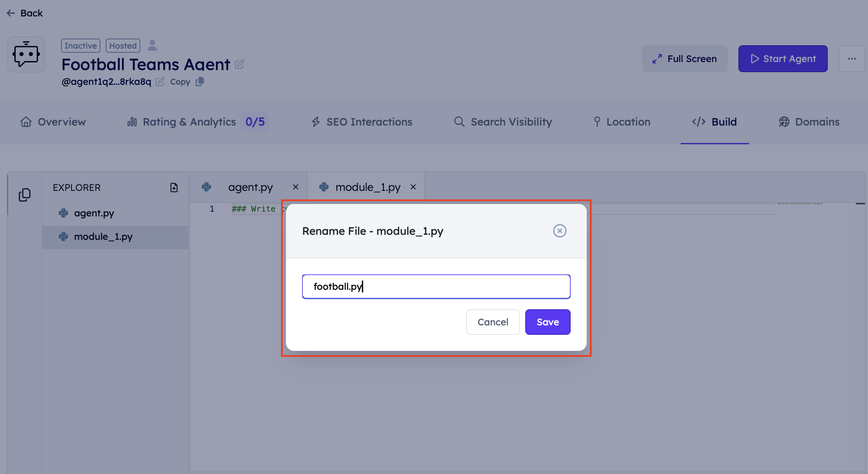
Task: Select agent.py in the Explorer tree
Action: coord(94,213)
